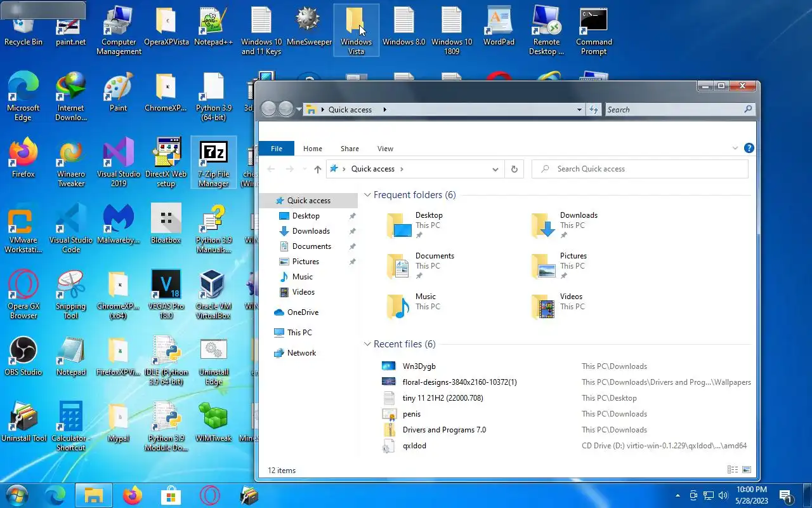Open 7-Zip File Manager desktop icon
The height and width of the screenshot is (508, 812).
coord(213,163)
